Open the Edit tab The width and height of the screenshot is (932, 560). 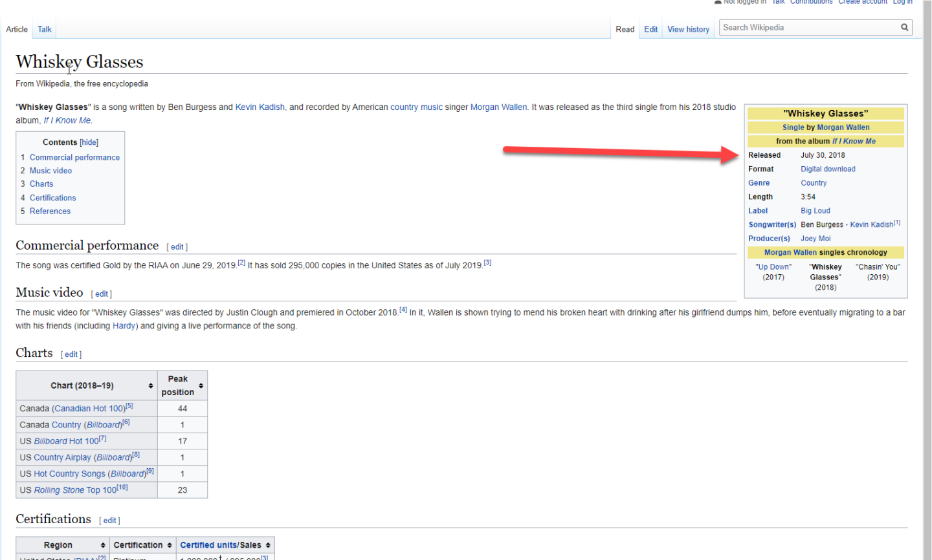pos(650,29)
